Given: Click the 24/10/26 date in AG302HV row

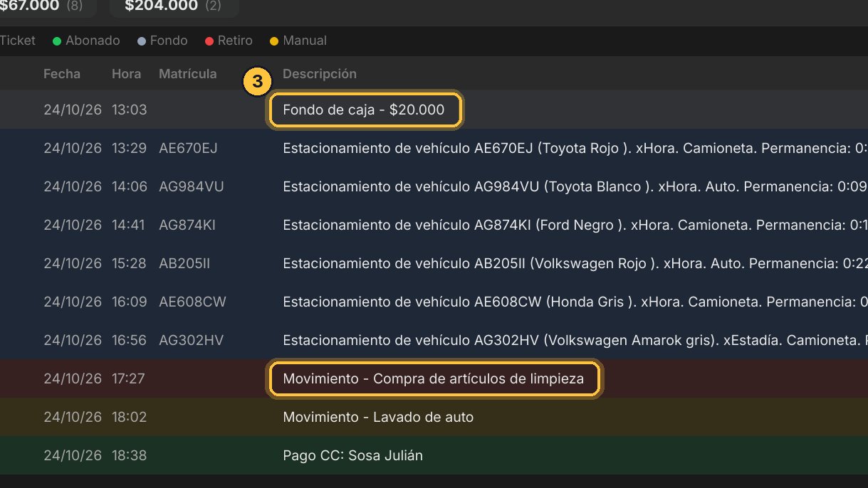Looking at the screenshot, I should coord(73,340).
